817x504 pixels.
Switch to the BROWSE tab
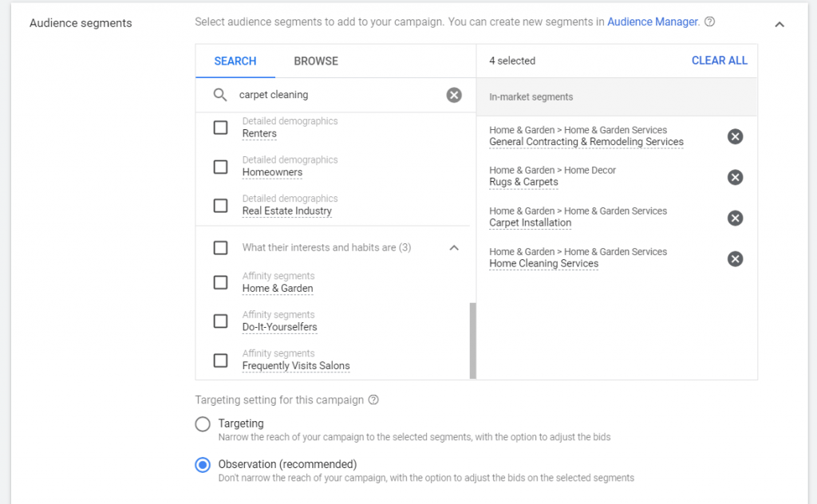pyautogui.click(x=315, y=61)
